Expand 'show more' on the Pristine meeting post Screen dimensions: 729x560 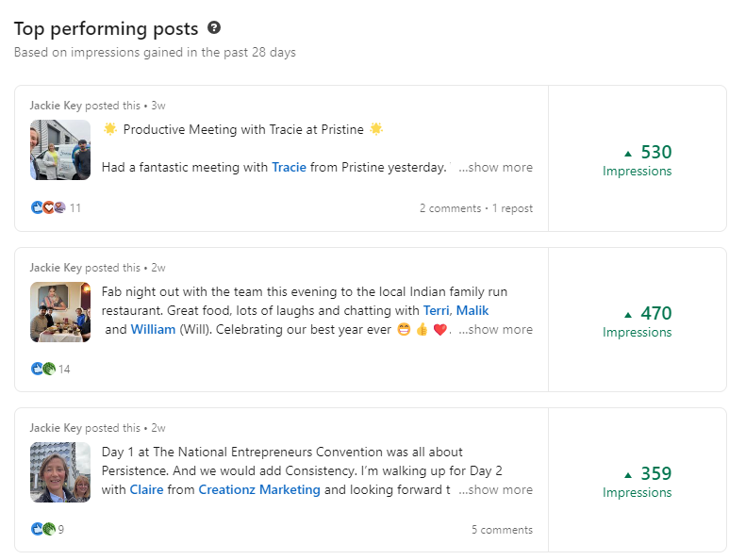point(496,167)
